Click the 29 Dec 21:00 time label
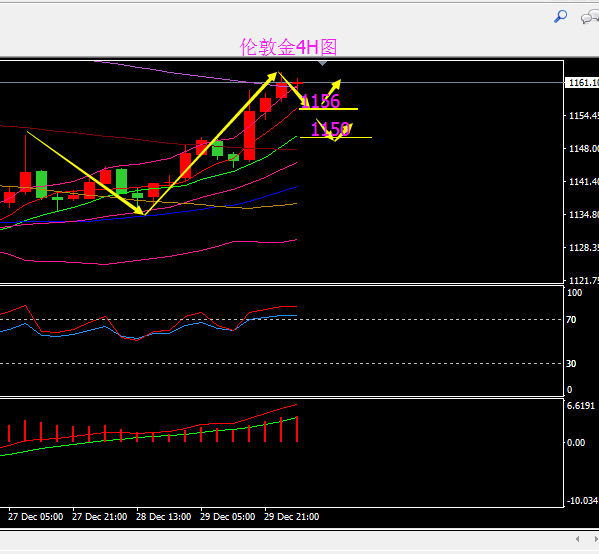Viewport: 599px width, 554px height. pos(292,517)
